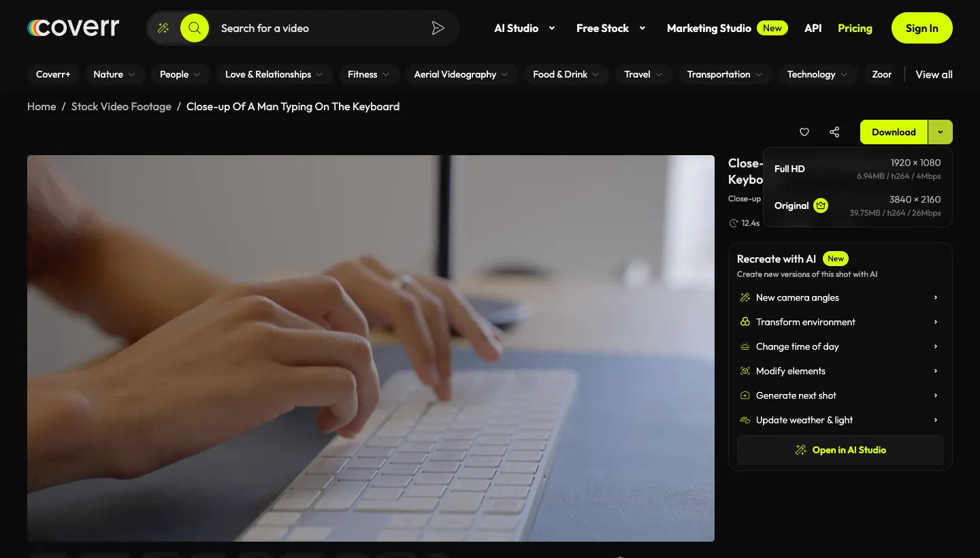Select Full HD 1920 × 1080 download option
Screen dimensions: 980x558
(857, 169)
